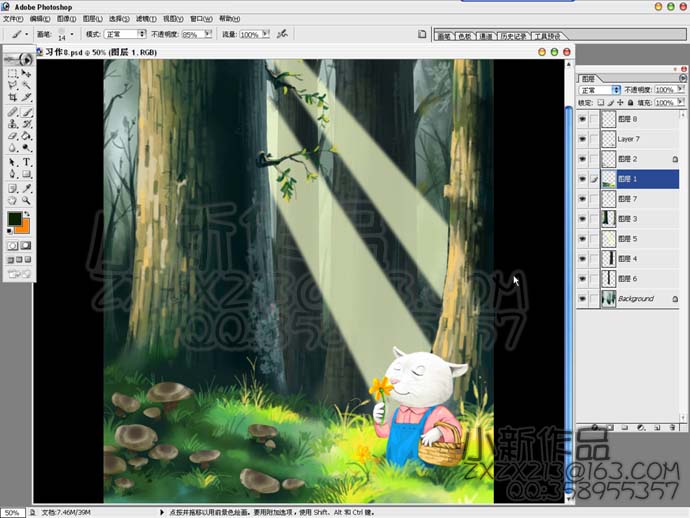Hide the Background layer

[583, 299]
